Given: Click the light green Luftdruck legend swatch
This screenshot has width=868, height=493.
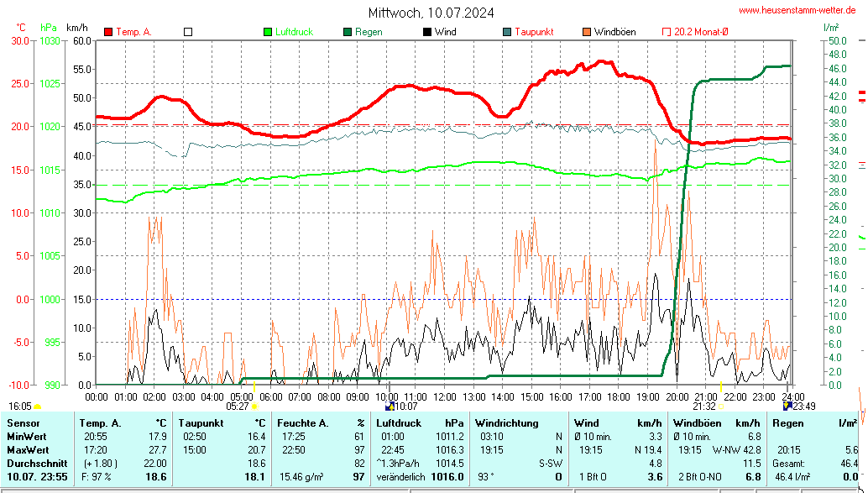Looking at the screenshot, I should (x=269, y=32).
